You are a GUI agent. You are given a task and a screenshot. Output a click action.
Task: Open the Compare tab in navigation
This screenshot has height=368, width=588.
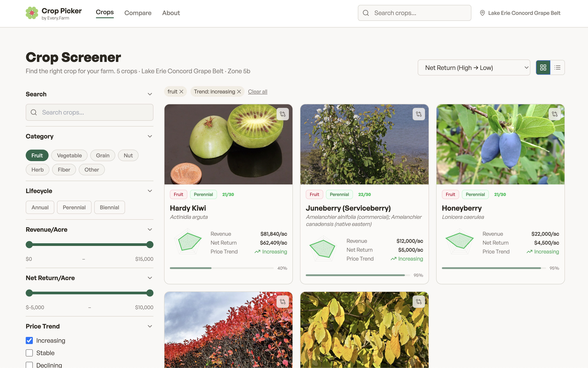point(138,13)
